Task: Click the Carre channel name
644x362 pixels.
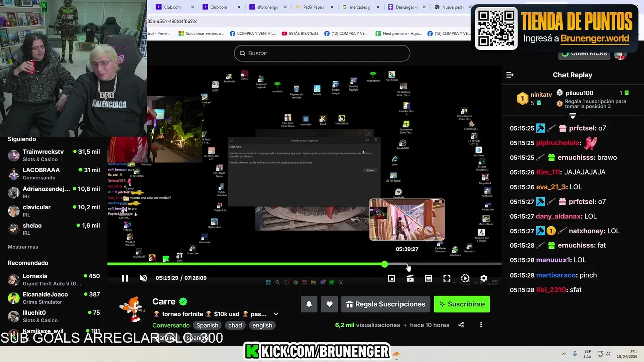Action: coord(164,302)
